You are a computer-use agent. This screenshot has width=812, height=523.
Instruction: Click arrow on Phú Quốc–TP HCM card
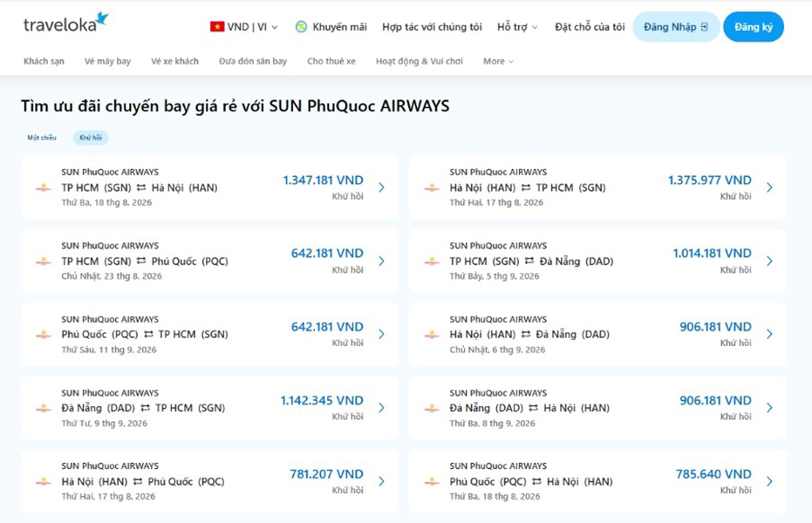(x=382, y=334)
